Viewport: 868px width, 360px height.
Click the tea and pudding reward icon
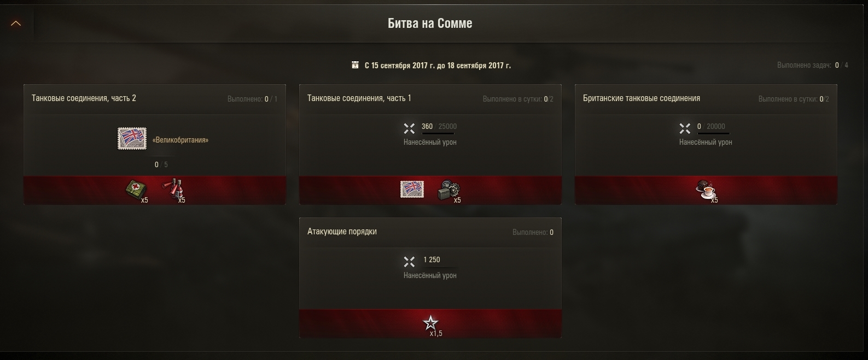(x=706, y=190)
